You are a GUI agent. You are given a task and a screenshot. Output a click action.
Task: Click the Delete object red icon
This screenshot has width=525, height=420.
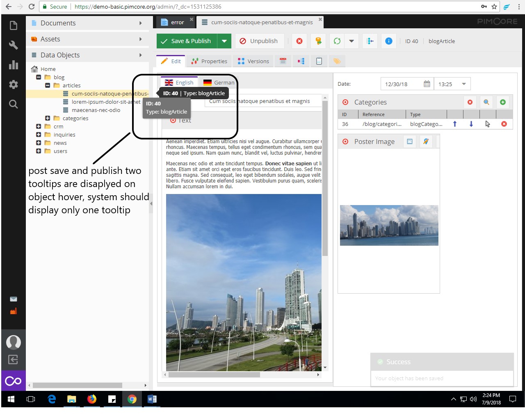(x=299, y=41)
